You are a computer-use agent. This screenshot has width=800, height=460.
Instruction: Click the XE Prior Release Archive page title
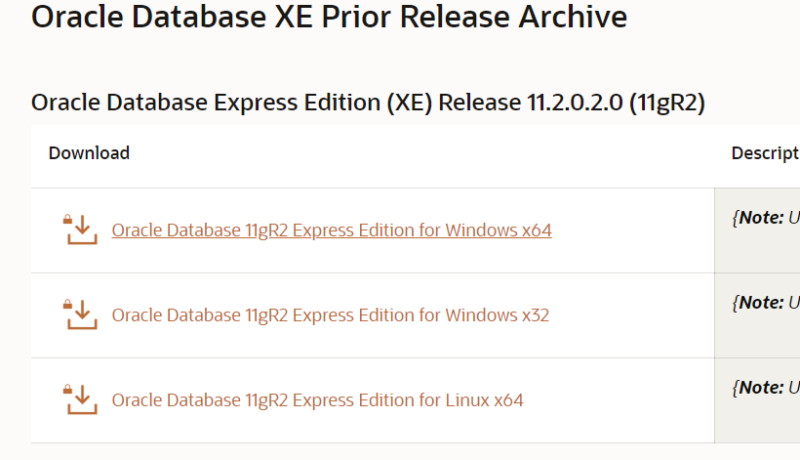click(329, 17)
